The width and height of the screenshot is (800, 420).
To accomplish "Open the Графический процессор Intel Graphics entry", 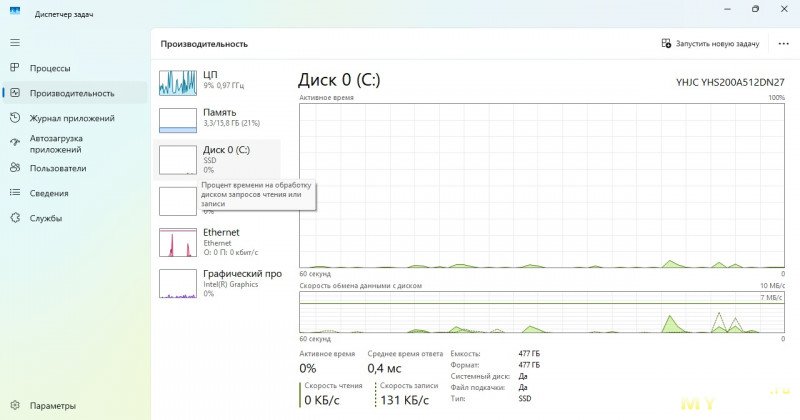I will click(x=220, y=283).
